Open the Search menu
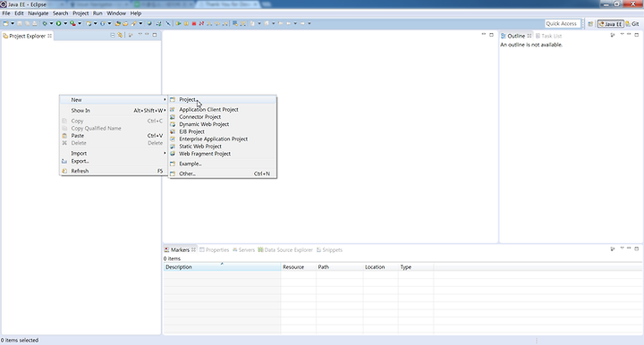The width and height of the screenshot is (644, 345). 61,13
